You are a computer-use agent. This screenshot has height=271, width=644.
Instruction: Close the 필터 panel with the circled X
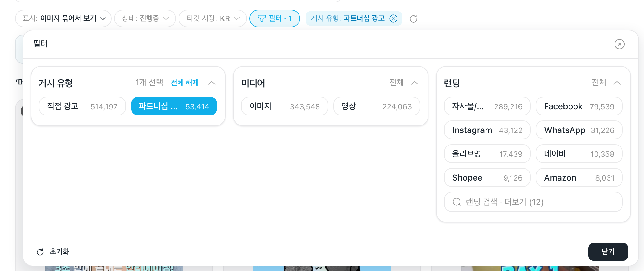(619, 44)
